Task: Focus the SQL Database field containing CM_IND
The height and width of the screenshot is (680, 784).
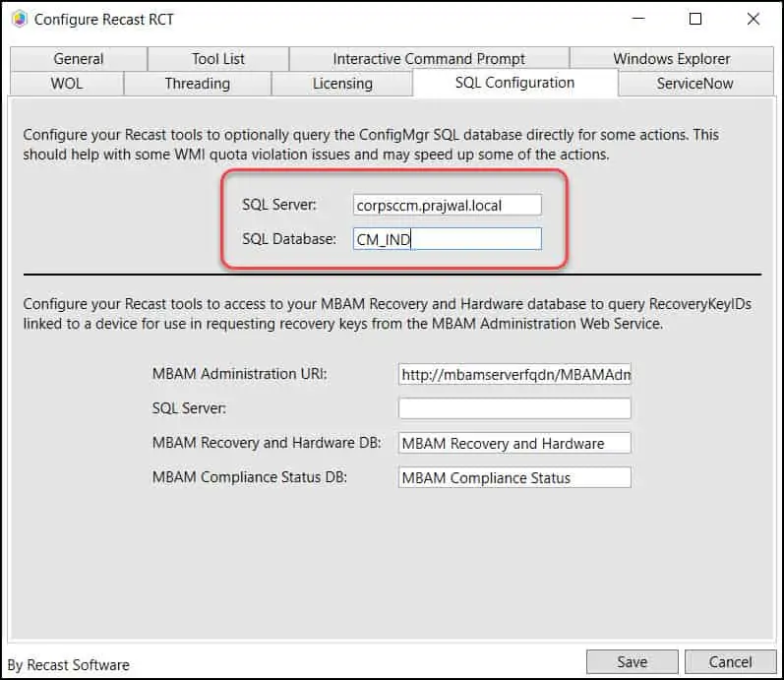Action: pos(447,239)
